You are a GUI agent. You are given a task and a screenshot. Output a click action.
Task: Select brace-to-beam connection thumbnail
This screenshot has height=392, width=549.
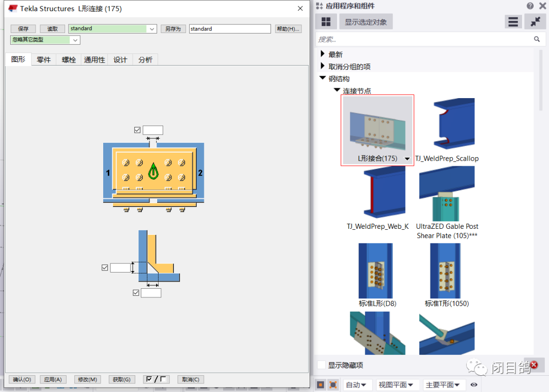[447, 334]
